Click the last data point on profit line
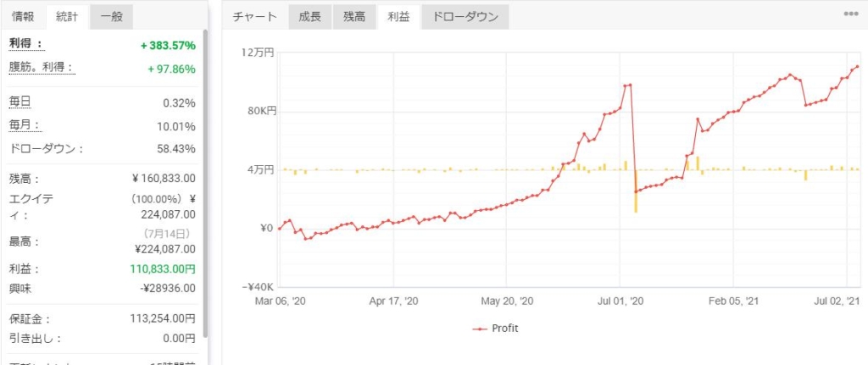This screenshot has width=868, height=365. tap(857, 67)
